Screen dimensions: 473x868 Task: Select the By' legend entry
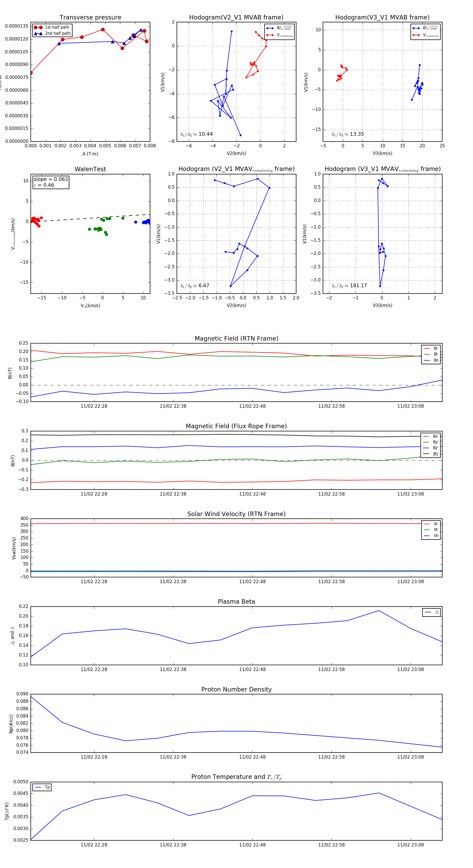pyautogui.click(x=431, y=442)
